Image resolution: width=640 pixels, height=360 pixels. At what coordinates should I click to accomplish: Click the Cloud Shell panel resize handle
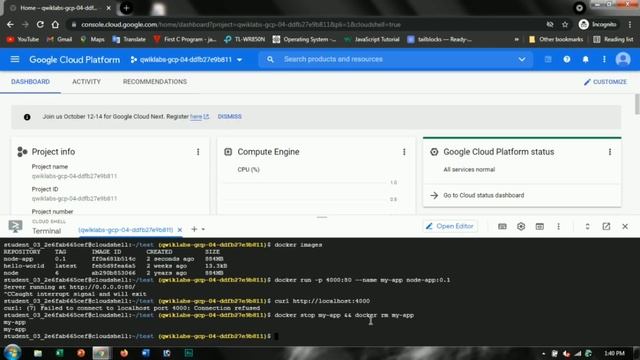[322, 218]
